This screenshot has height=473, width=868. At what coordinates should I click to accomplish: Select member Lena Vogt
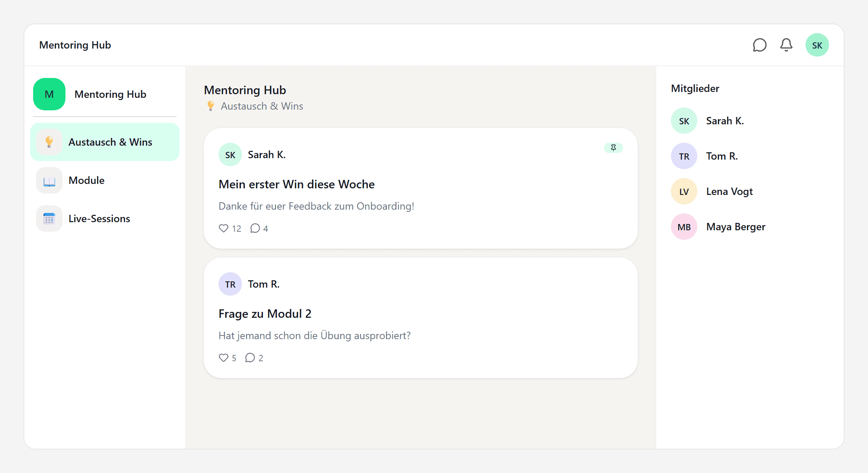click(x=729, y=191)
